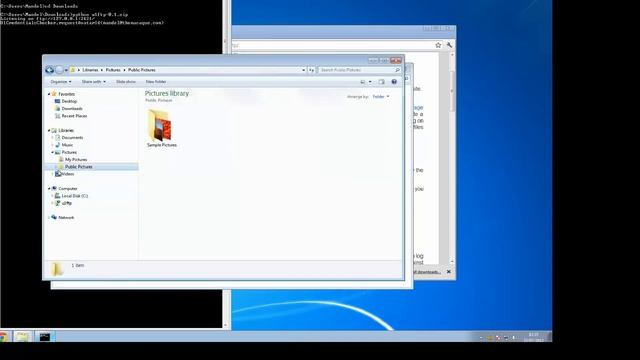Click the Refresh button beside address bar

[x=311, y=70]
